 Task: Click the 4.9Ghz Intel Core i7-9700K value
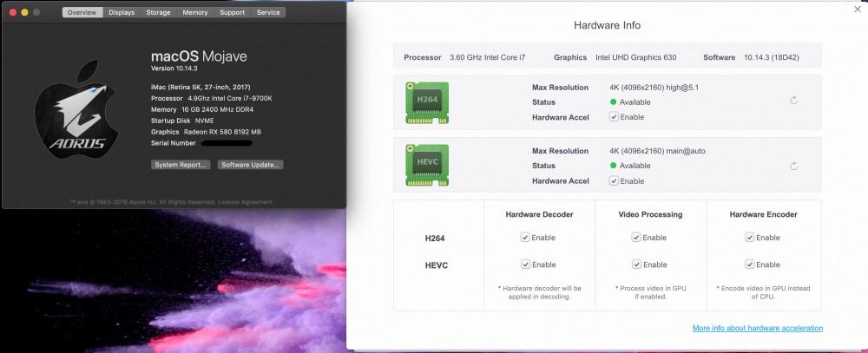pyautogui.click(x=230, y=99)
